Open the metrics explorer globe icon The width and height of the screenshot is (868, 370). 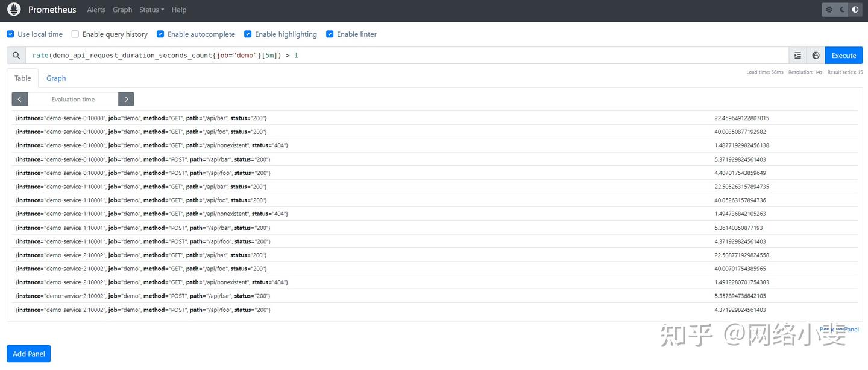816,56
